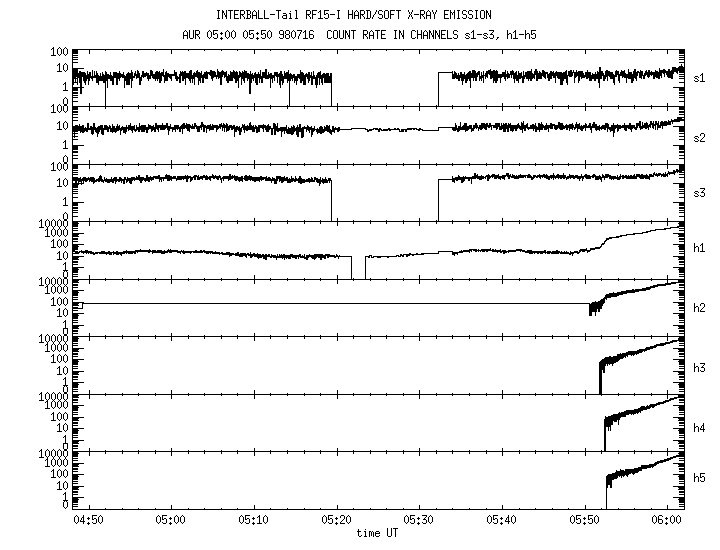
Task: Click the h1 channel label
Action: click(x=699, y=249)
